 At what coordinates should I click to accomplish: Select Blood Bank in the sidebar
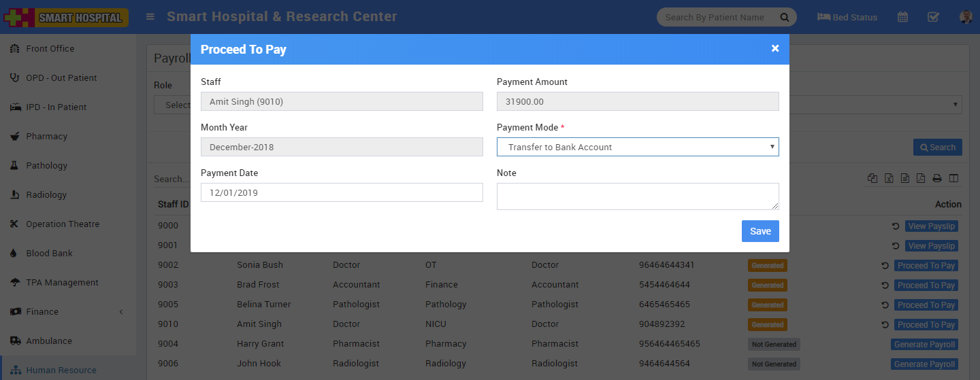pos(49,253)
